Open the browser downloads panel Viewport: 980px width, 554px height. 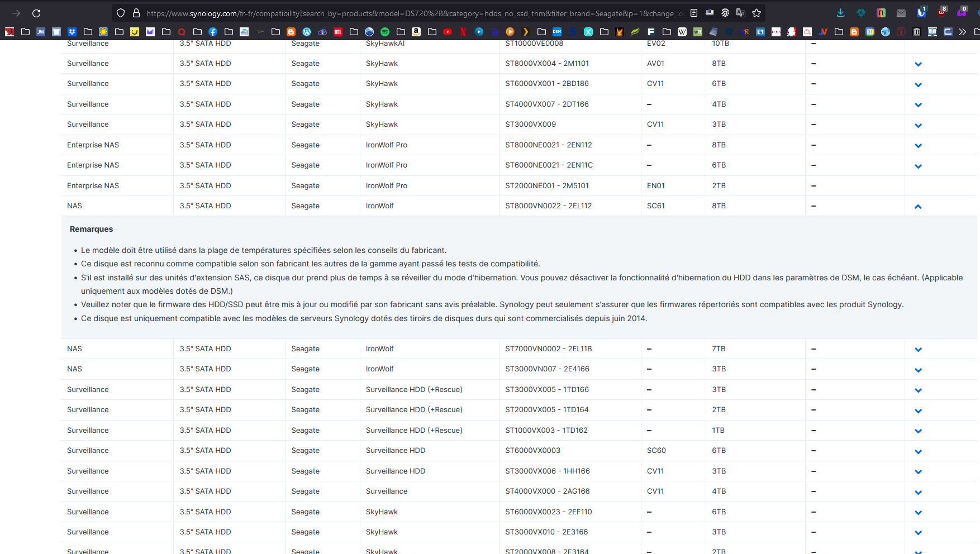[840, 13]
